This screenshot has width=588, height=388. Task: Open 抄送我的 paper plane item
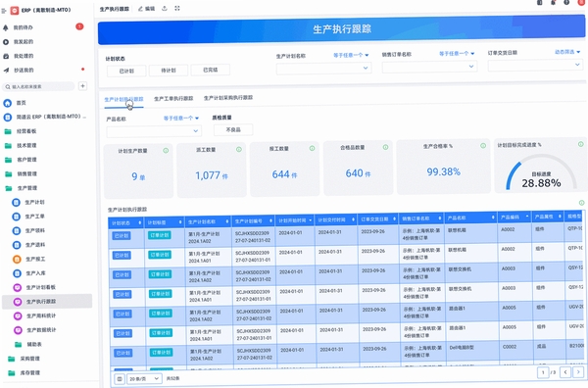pyautogui.click(x=6, y=71)
